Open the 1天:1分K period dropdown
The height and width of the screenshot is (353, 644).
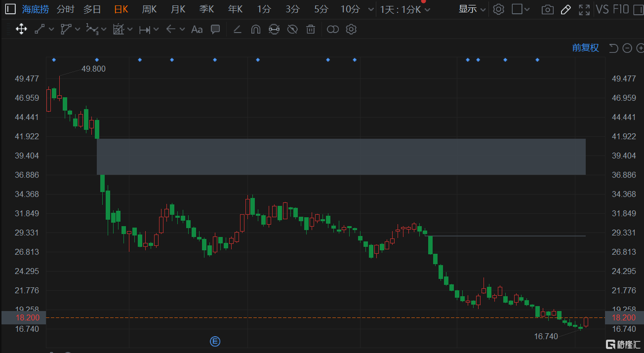tap(405, 9)
